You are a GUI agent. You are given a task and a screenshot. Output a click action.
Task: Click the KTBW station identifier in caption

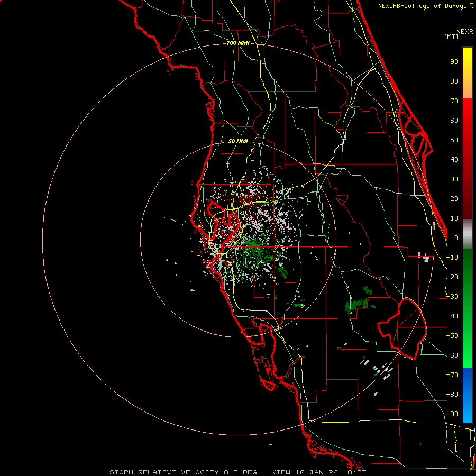click(x=281, y=472)
